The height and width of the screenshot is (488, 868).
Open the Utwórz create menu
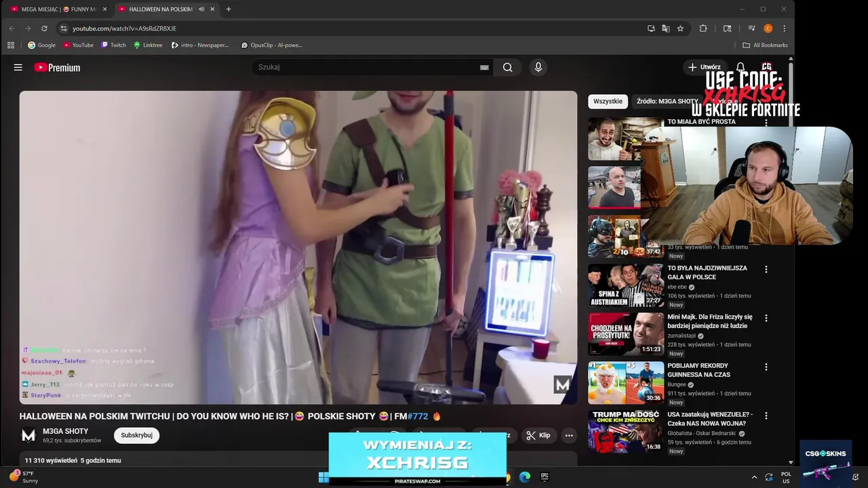pos(705,67)
